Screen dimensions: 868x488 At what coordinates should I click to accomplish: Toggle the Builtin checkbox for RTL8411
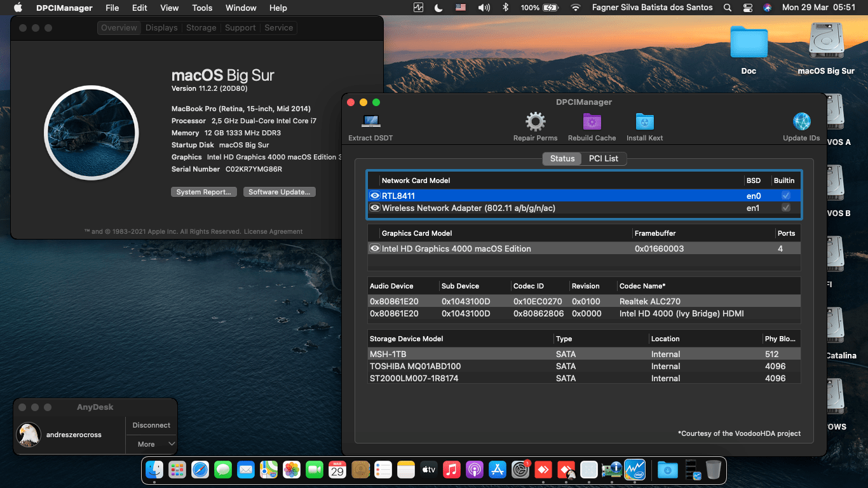click(x=786, y=196)
